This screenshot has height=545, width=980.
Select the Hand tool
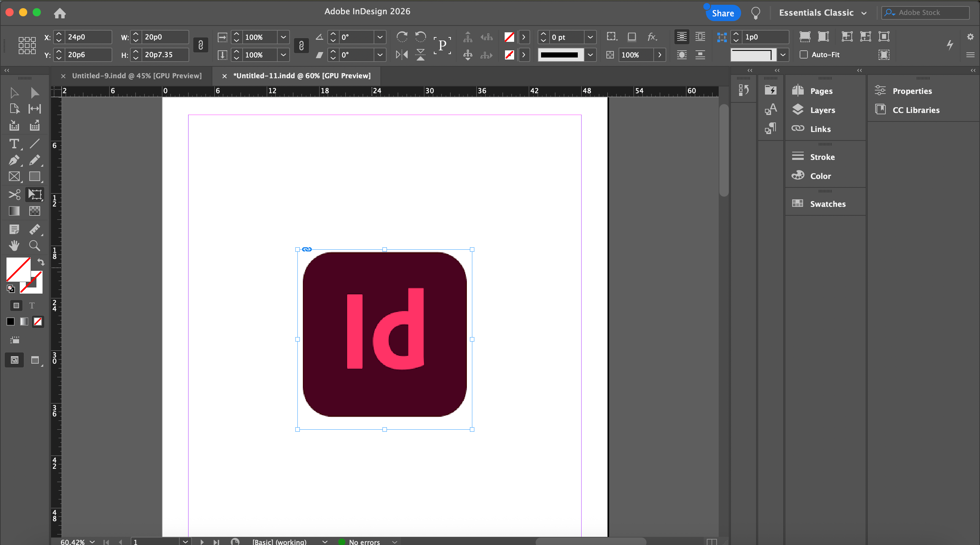click(14, 246)
